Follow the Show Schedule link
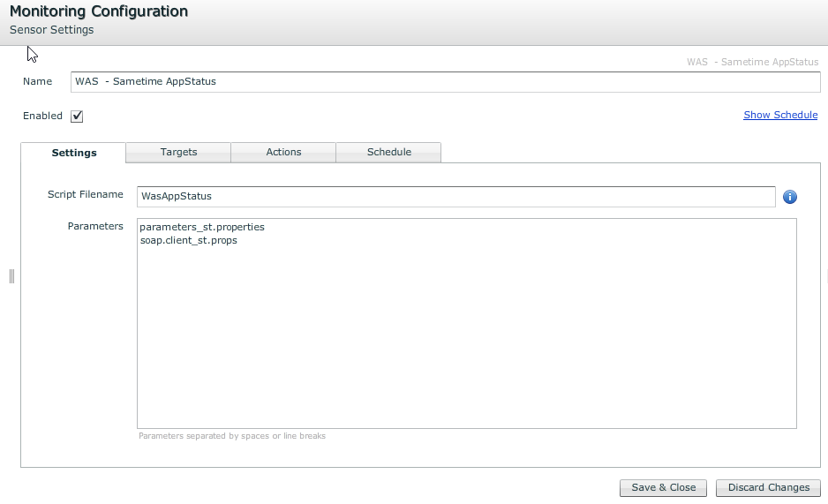The image size is (828, 504). click(780, 115)
